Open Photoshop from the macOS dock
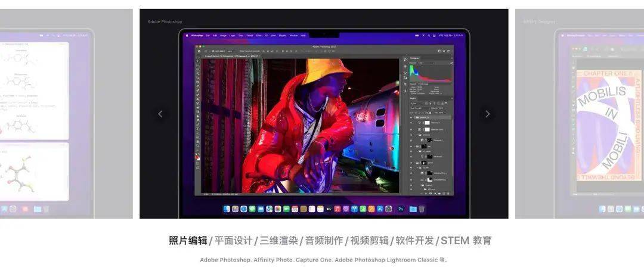 (x=401, y=208)
